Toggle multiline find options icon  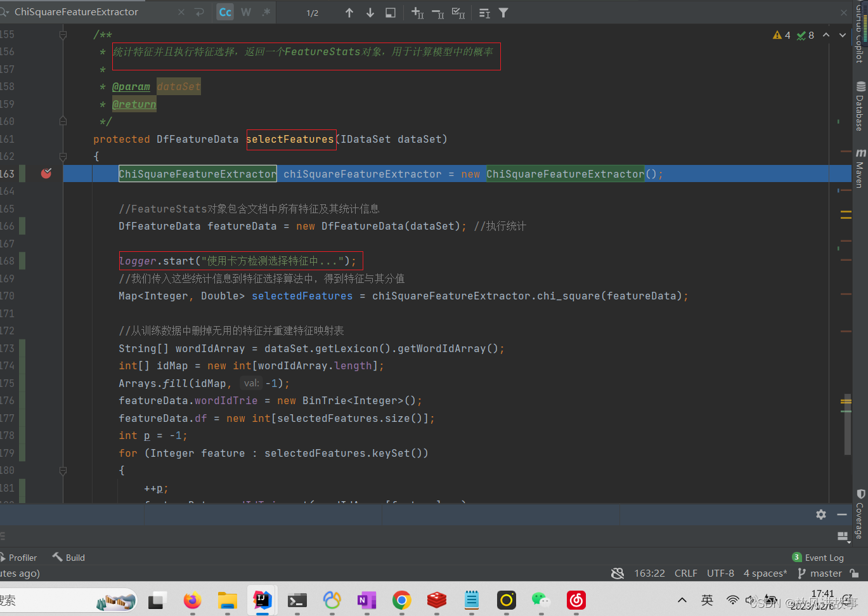click(x=484, y=13)
